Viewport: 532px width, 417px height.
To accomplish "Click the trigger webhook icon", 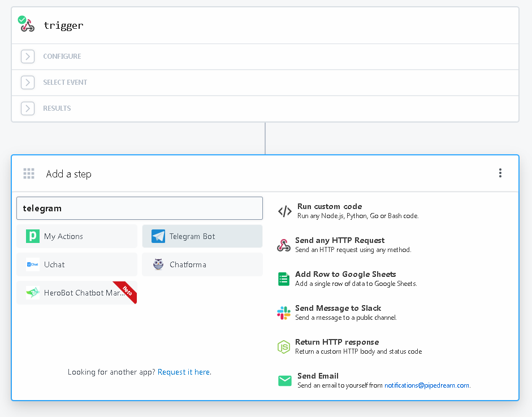I will 27,24.
